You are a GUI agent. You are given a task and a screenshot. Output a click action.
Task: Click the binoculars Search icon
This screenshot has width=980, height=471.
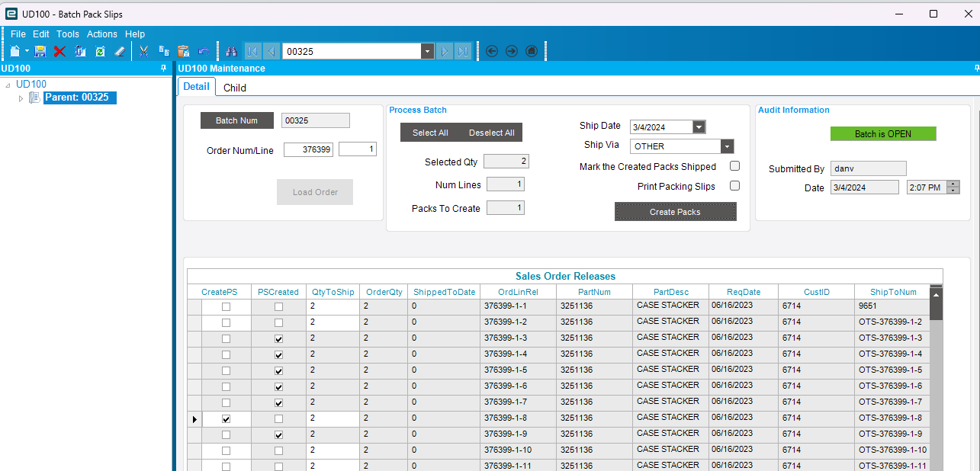pos(231,51)
